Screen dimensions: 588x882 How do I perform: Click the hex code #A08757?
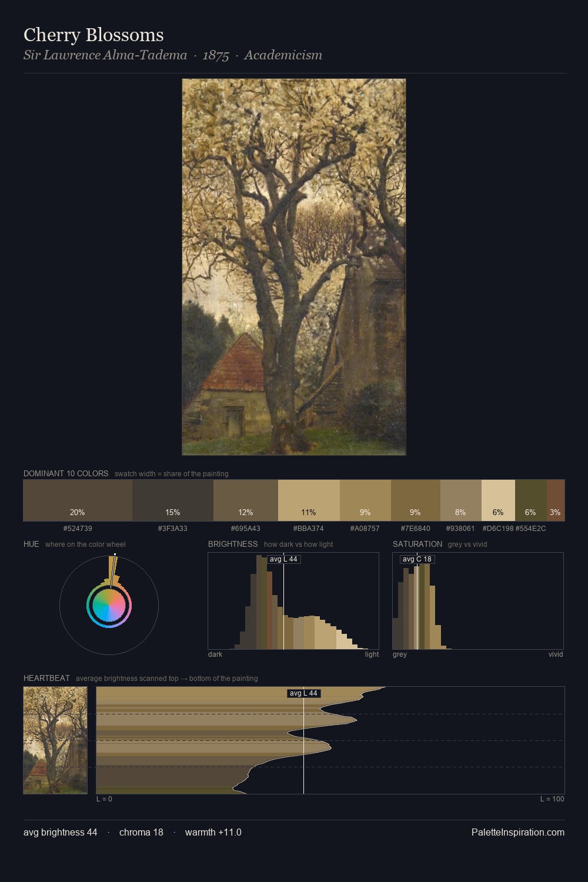[365, 529]
